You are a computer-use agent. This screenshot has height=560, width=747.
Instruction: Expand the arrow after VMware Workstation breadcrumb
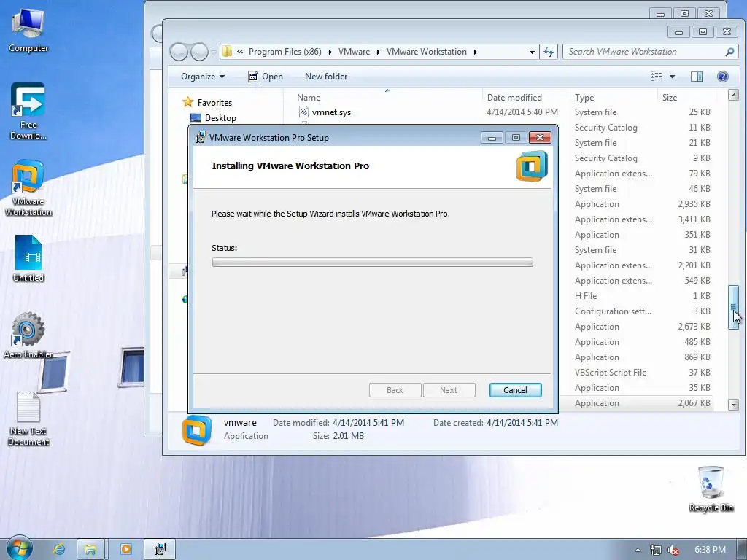point(476,52)
